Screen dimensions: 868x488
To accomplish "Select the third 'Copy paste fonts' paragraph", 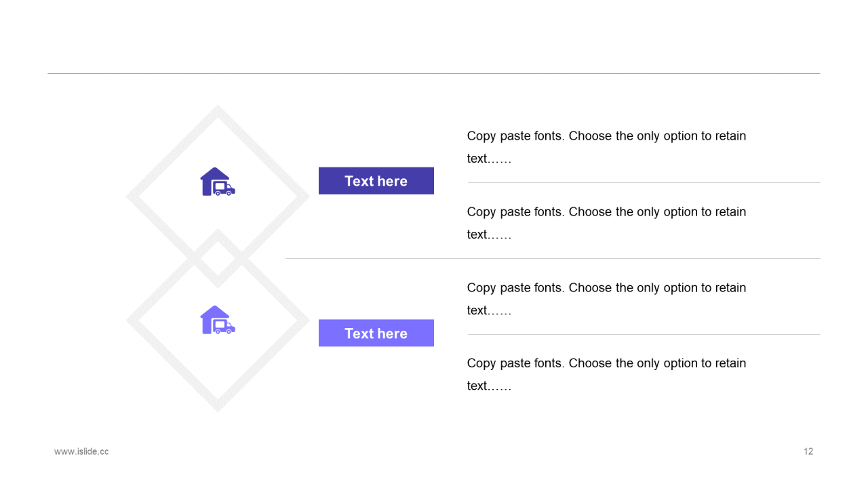I will (x=607, y=299).
